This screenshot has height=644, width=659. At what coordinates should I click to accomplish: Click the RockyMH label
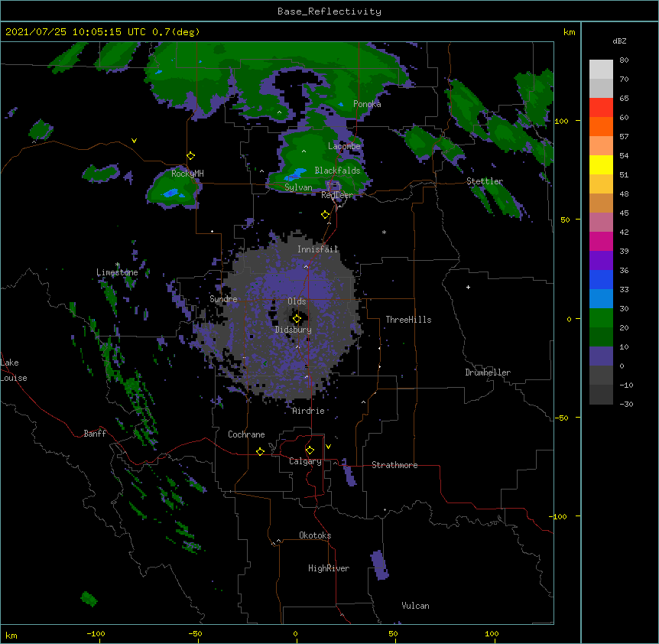[x=187, y=173]
